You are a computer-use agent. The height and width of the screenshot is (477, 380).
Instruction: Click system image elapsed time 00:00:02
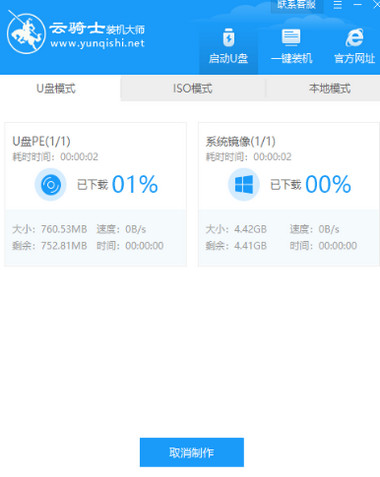pos(272,157)
